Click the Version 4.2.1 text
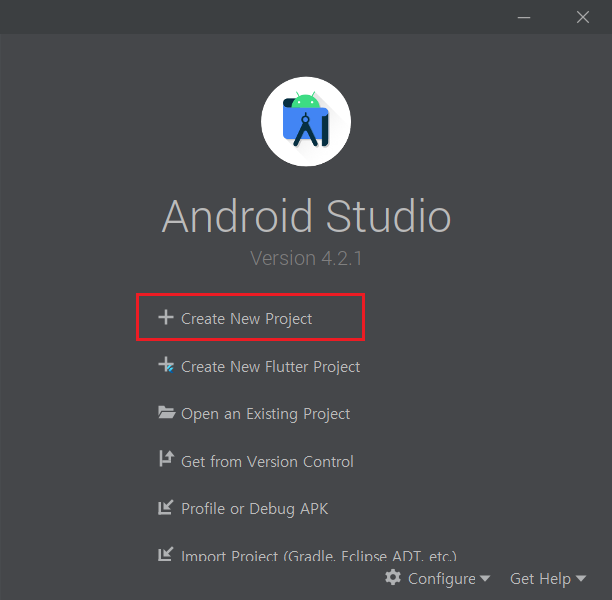 (306, 258)
